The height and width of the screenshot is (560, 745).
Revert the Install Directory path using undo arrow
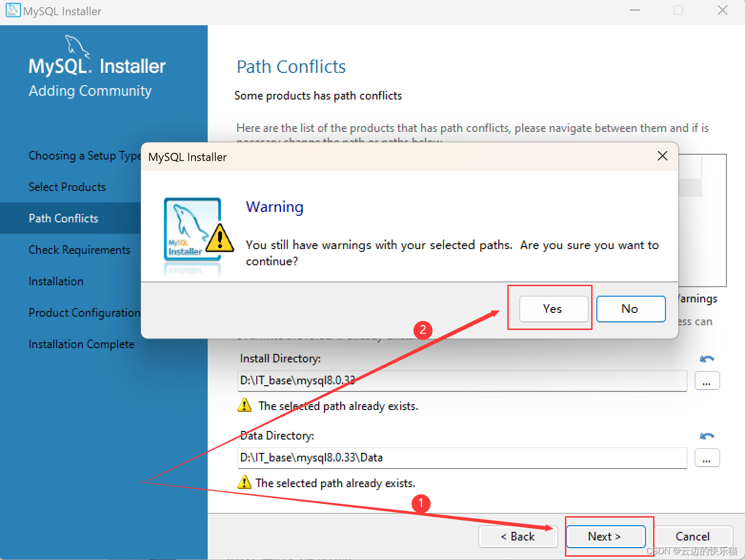point(707,359)
